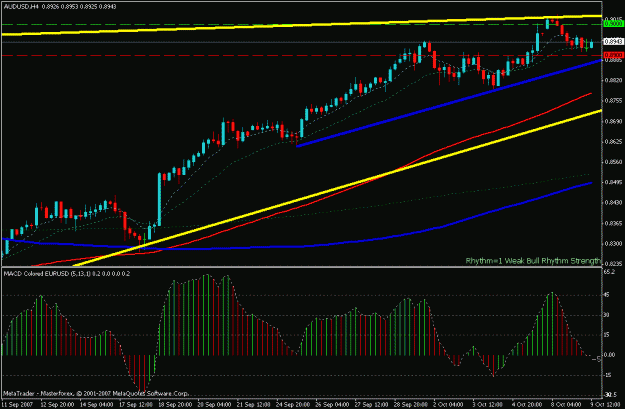Click price scale value 0.8365
This screenshot has width=625, height=409.
pyautogui.click(x=614, y=223)
